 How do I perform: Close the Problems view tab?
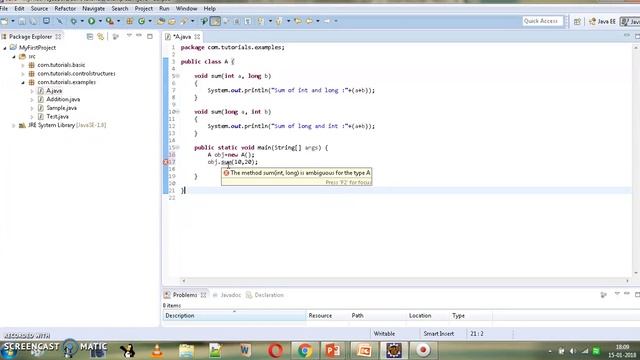pyautogui.click(x=203, y=295)
